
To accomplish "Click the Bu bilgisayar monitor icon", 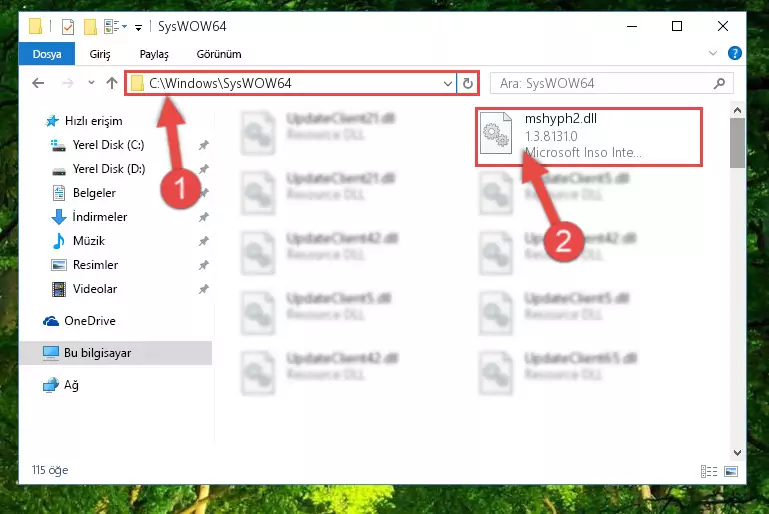I will tap(51, 353).
